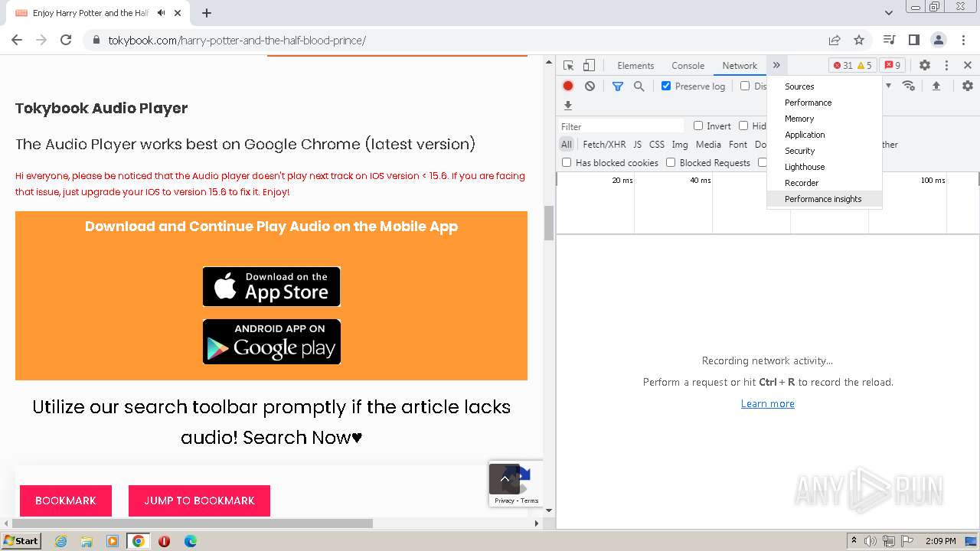This screenshot has width=980, height=551.
Task: Open network conditions wifi icon
Action: [x=909, y=86]
